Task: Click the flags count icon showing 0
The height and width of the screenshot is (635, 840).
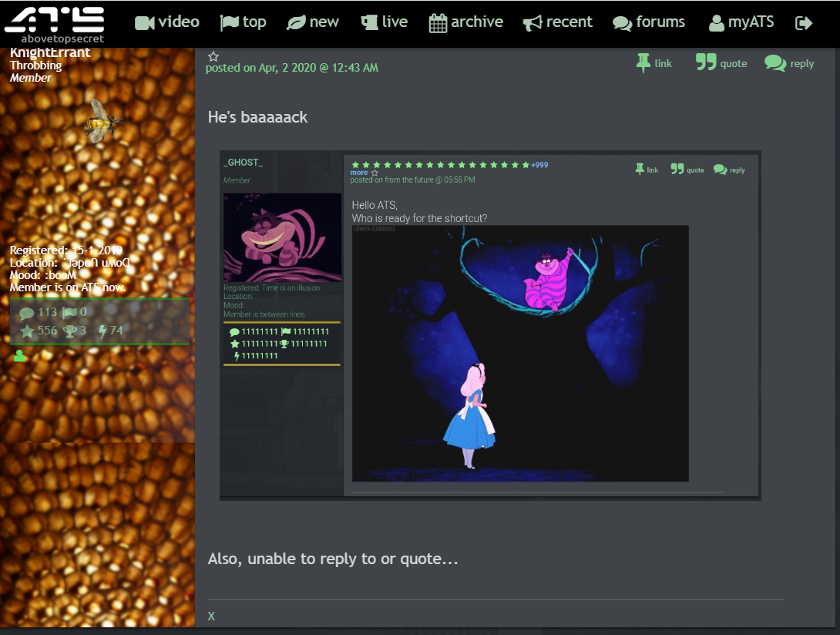Action: [69, 312]
